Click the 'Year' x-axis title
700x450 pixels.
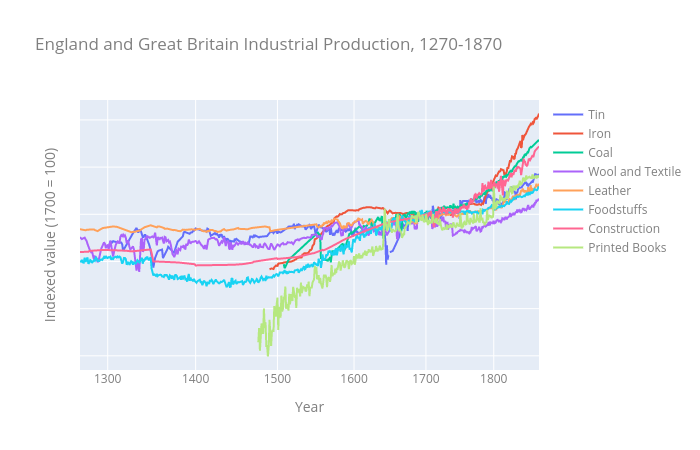309,407
